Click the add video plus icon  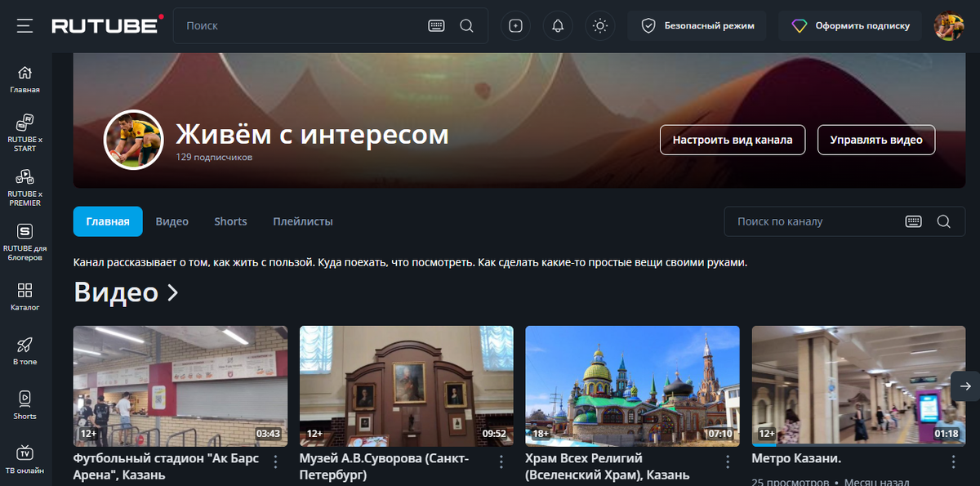pos(515,25)
